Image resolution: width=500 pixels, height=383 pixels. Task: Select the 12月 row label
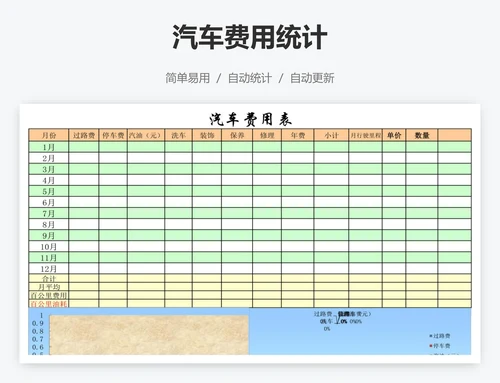49,269
